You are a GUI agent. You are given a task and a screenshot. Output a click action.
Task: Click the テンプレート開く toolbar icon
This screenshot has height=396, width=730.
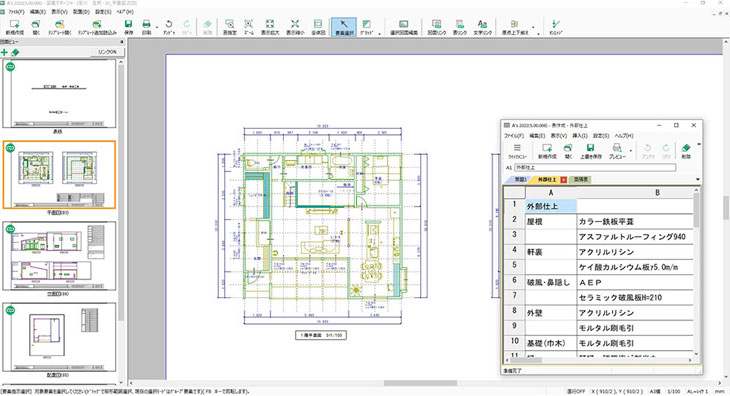click(x=60, y=27)
